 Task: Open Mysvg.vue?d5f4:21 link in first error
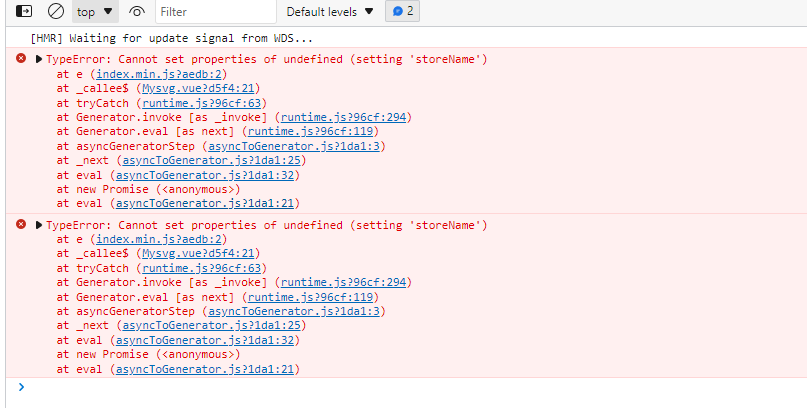click(198, 88)
